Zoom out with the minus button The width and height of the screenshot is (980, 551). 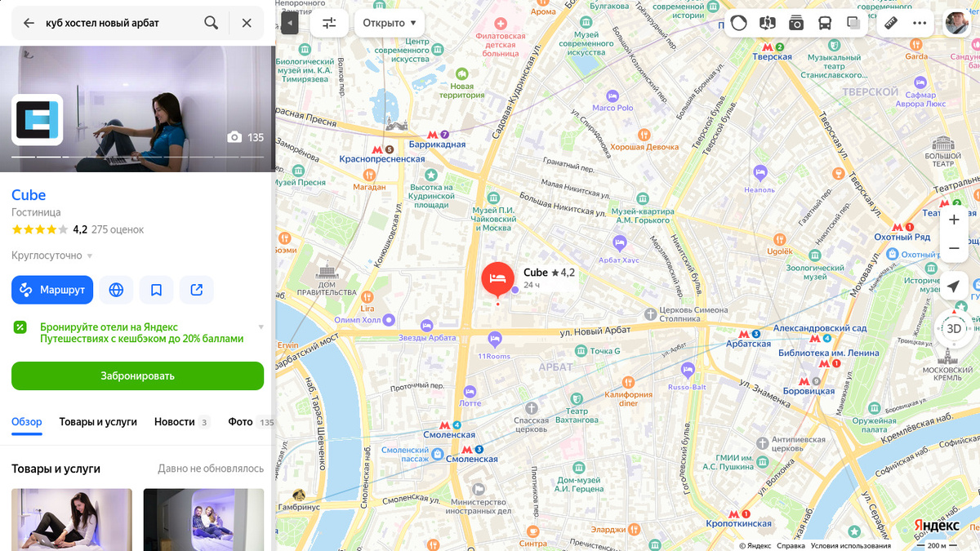pos(954,248)
